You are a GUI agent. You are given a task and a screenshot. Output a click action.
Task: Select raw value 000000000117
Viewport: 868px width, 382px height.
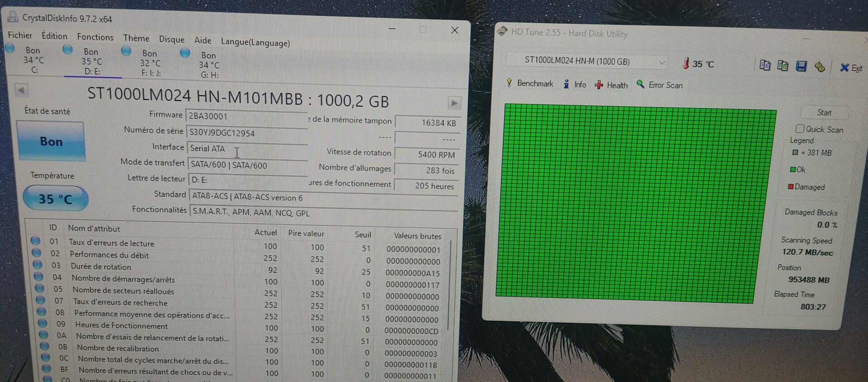tap(412, 285)
